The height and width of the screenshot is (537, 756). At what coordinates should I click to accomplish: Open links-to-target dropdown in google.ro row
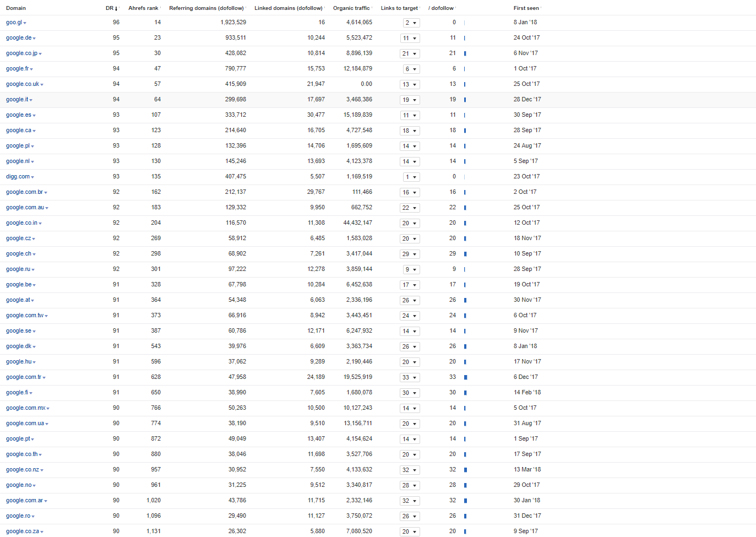(x=410, y=516)
